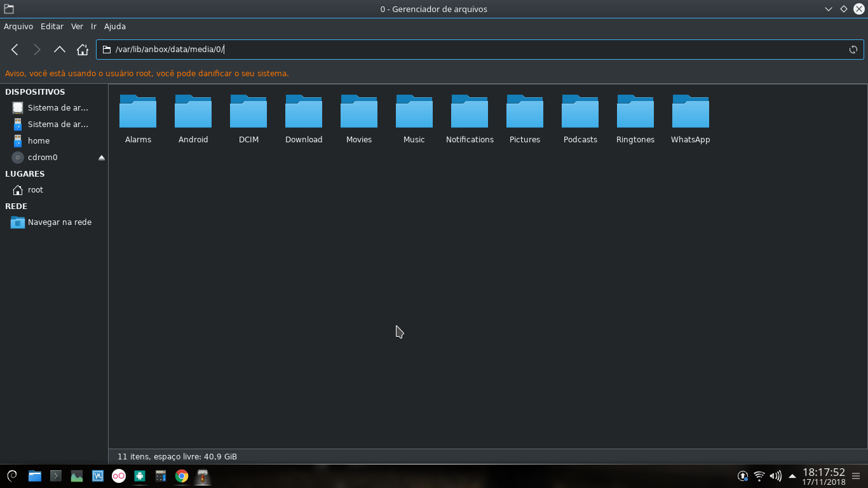Toggle the volume icon in the system tray
868x488 pixels.
pyautogui.click(x=776, y=475)
